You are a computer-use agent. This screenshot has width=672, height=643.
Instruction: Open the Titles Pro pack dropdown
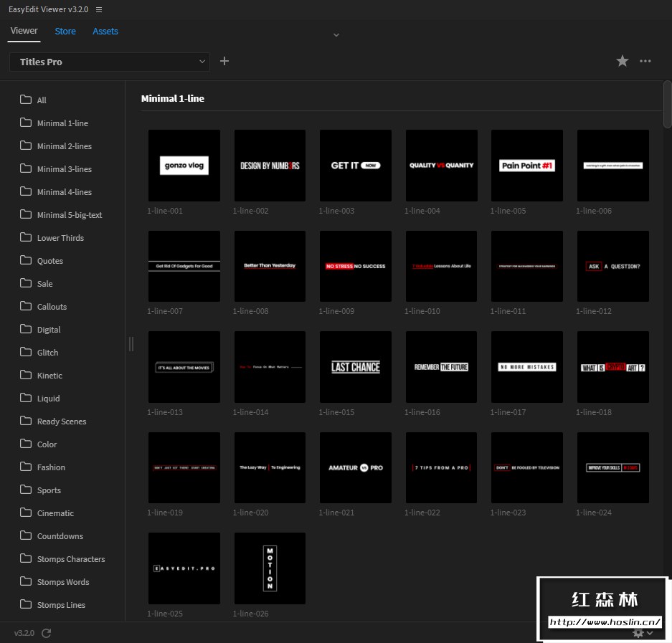point(110,62)
